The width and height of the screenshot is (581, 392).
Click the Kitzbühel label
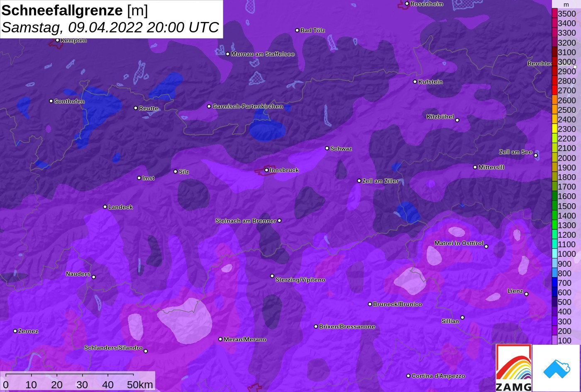point(440,117)
